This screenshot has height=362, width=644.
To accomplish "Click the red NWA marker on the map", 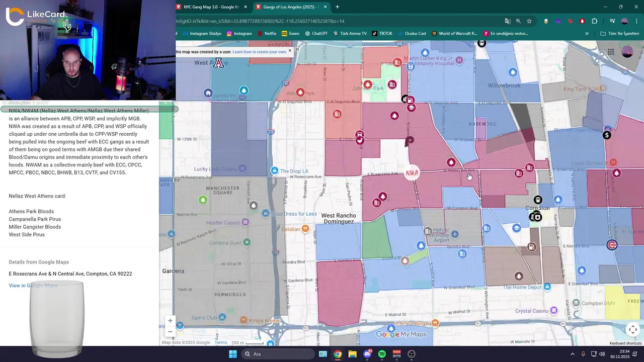I will point(412,173).
